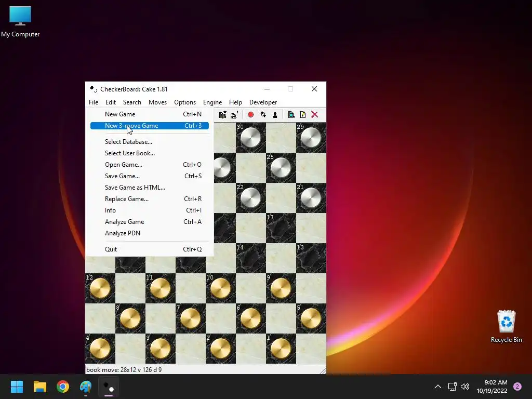Image resolution: width=532 pixels, height=399 pixels.
Task: Choose Analyze Game menu entry
Action: click(x=149, y=222)
